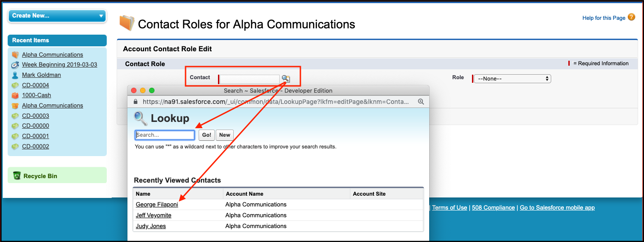This screenshot has height=242, width=644.
Task: Click the Recycle Bin icon in sidebar
Action: (17, 175)
